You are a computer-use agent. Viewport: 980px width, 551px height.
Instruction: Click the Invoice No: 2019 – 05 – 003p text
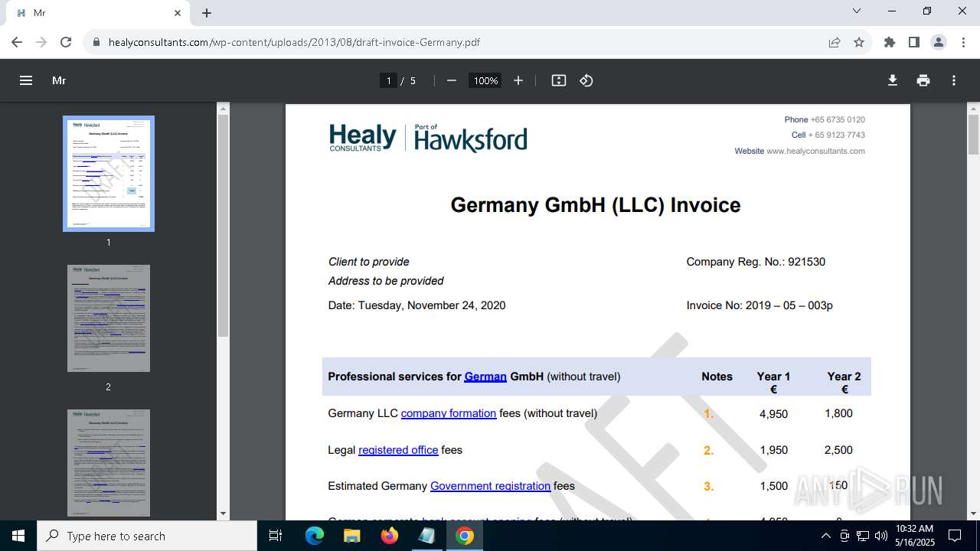click(x=759, y=305)
